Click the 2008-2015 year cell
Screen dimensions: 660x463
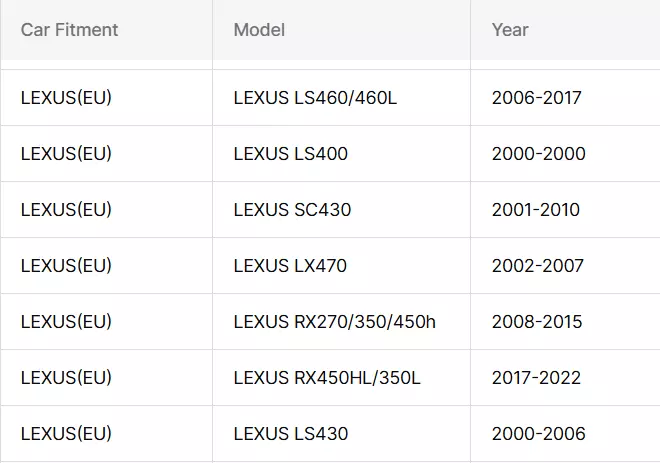(x=565, y=322)
